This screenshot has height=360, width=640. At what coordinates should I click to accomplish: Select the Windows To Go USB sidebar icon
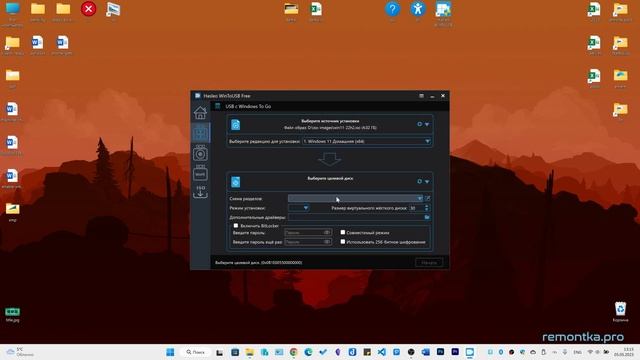(200, 133)
